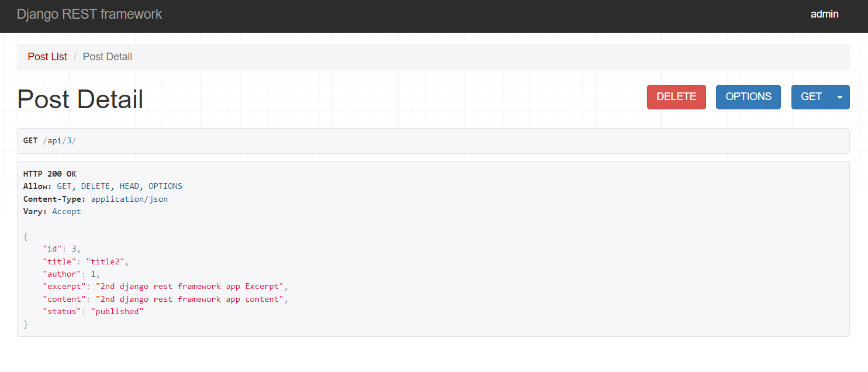Screen dimensions: 868x372
Task: Click the Content-Type application/json line
Action: tap(95, 199)
